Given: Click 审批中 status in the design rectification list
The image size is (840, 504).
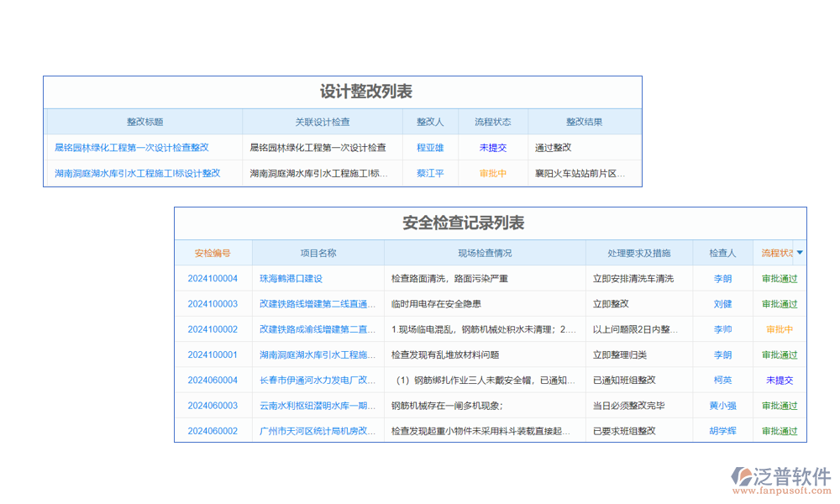Looking at the screenshot, I should [492, 172].
